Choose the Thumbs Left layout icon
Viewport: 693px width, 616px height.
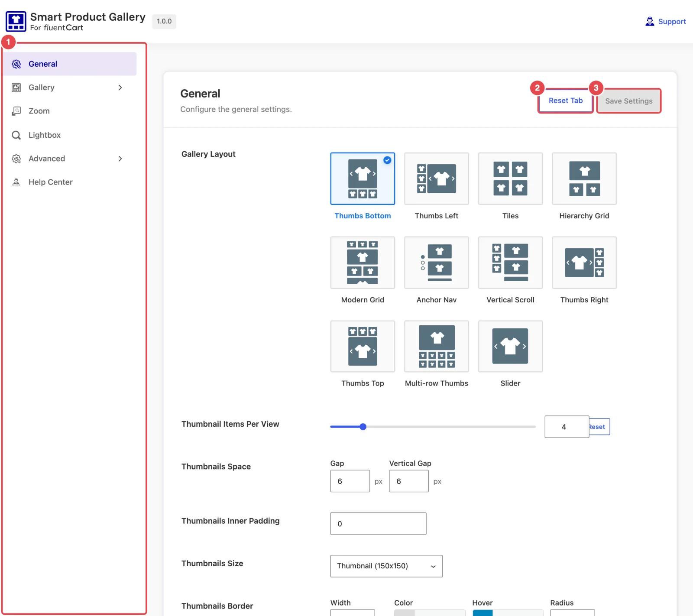(x=437, y=178)
